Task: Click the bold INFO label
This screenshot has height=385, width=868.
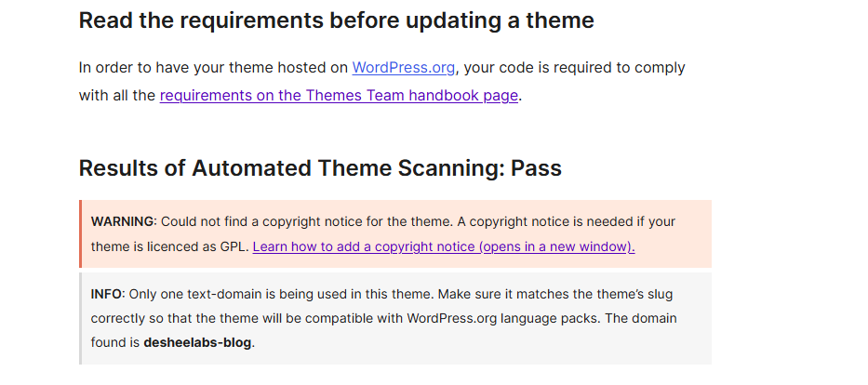Action: 107,294
